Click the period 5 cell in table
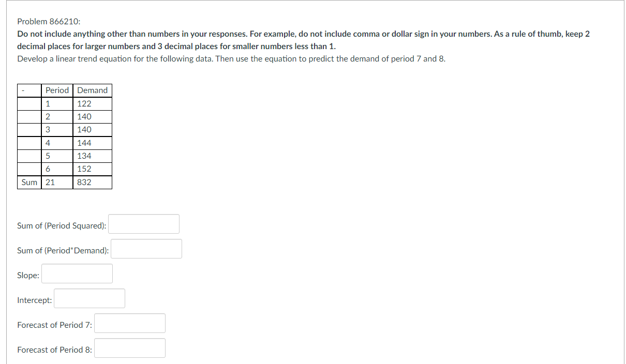The image size is (626, 364). [48, 156]
